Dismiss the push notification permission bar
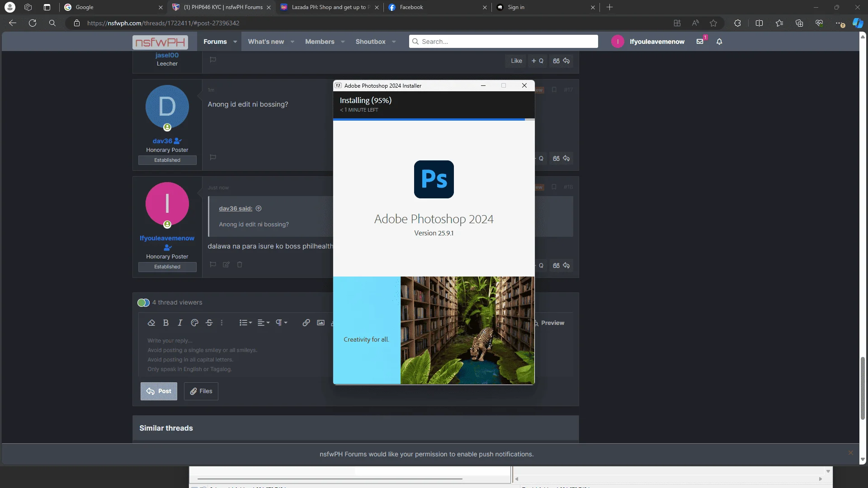The width and height of the screenshot is (868, 488). tap(850, 453)
